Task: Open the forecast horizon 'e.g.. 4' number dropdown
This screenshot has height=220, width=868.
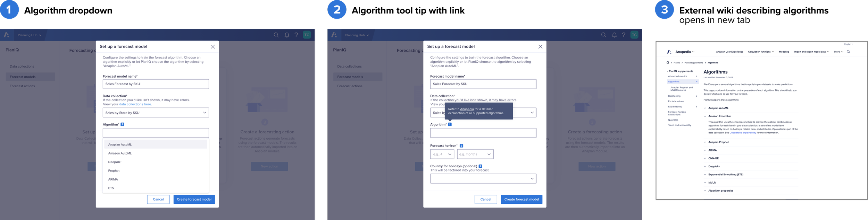Action: (x=442, y=154)
